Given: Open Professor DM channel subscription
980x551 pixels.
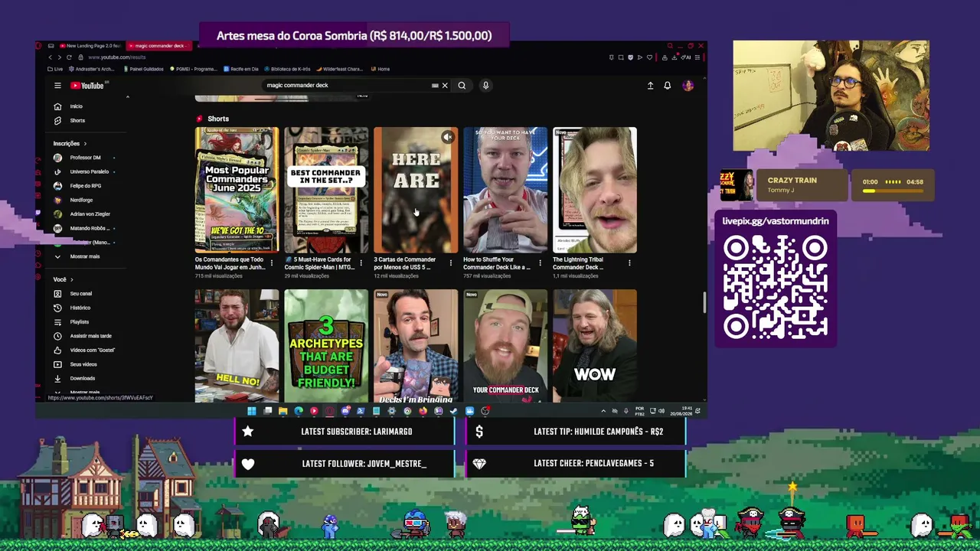Looking at the screenshot, I should (85, 158).
